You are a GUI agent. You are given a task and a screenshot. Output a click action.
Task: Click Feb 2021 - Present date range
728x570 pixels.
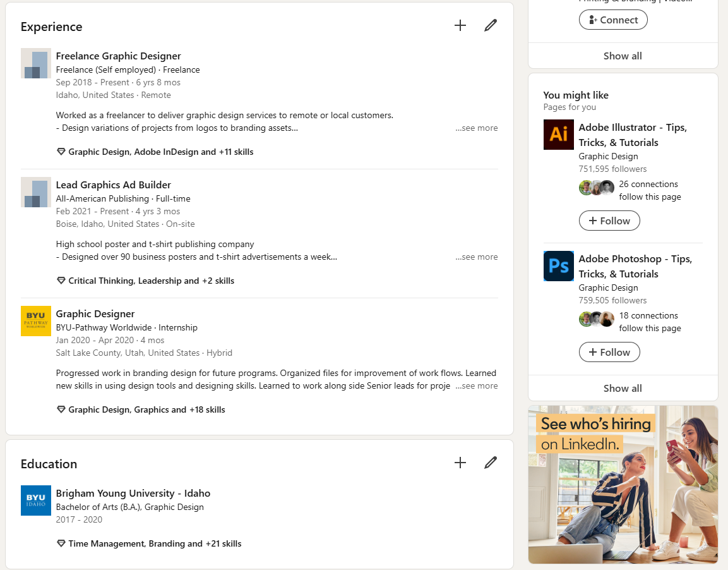(x=92, y=211)
